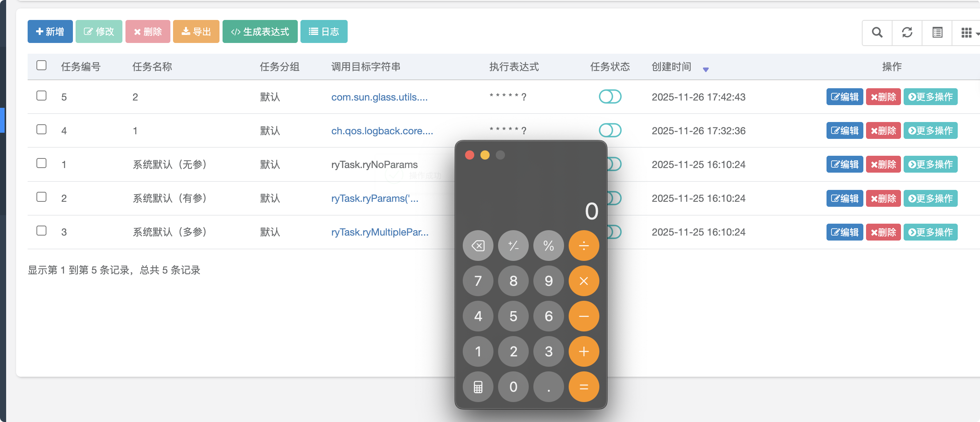
Task: Click the search magnifier toolbar icon
Action: [x=877, y=33]
